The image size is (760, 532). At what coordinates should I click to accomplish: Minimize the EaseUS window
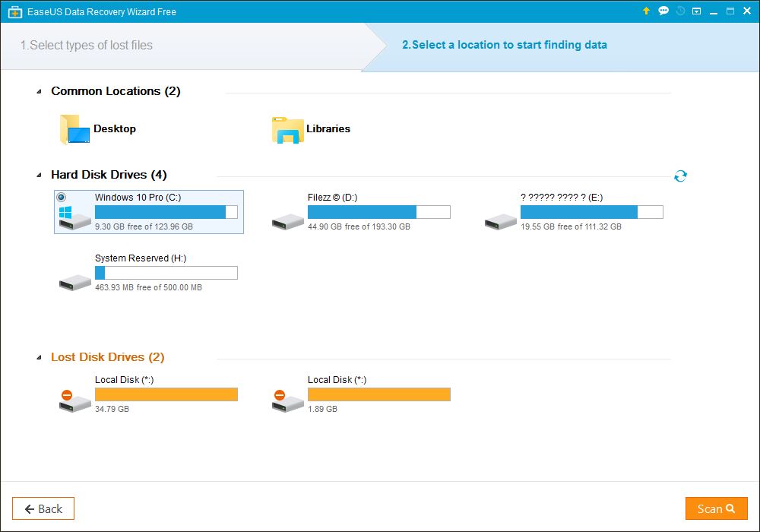coord(714,11)
